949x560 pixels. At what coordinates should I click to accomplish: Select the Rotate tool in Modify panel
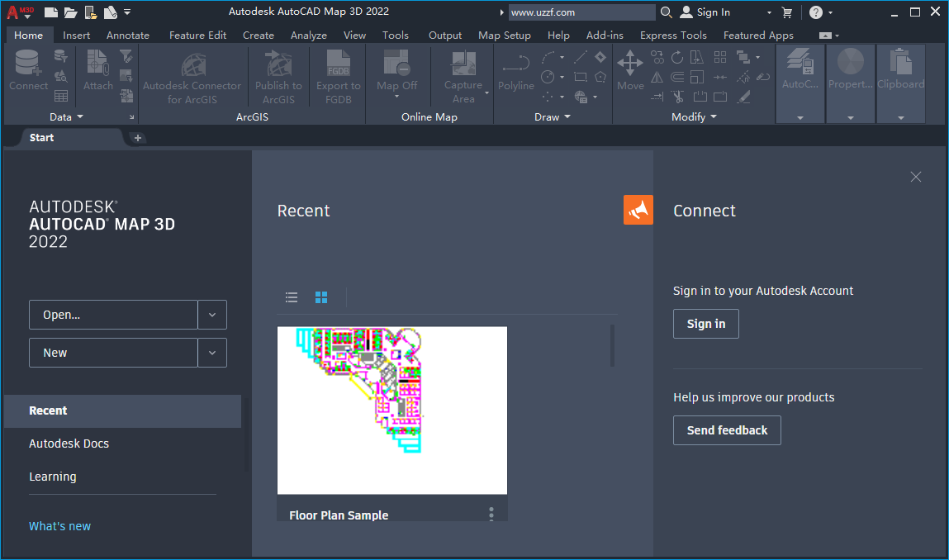coord(677,58)
